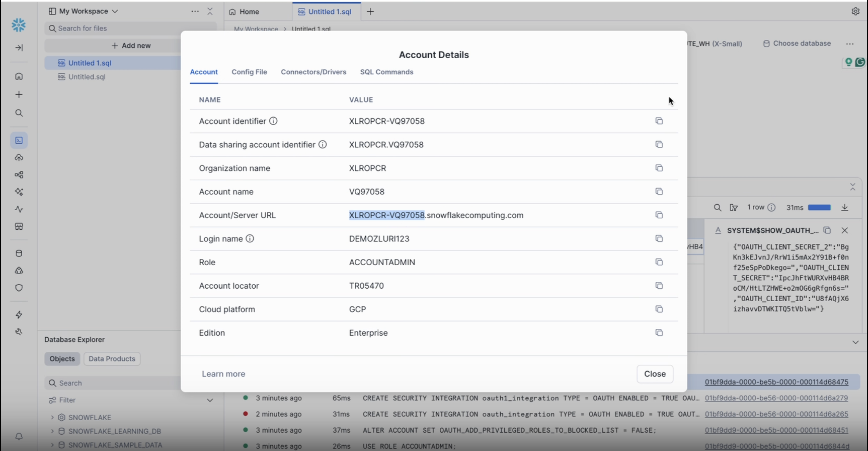Expand the Filter section chevron

pos(210,400)
